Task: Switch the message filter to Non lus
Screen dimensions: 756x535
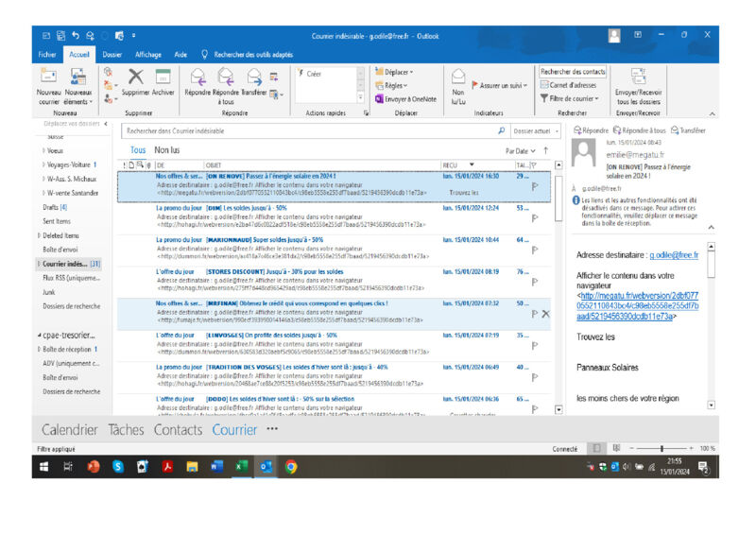Action: (x=167, y=150)
